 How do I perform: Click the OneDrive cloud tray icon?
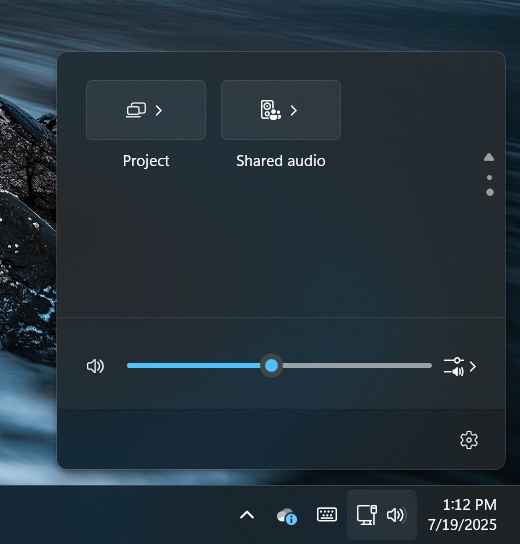287,516
